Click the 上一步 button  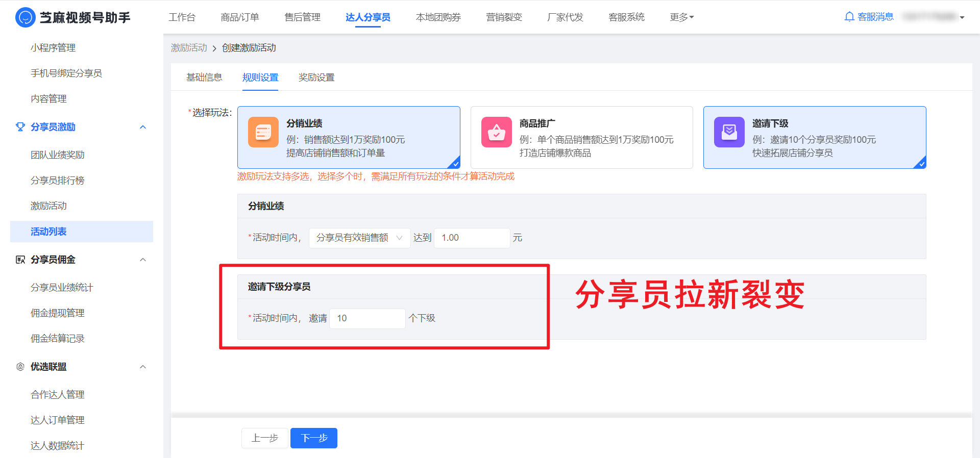pyautogui.click(x=265, y=438)
